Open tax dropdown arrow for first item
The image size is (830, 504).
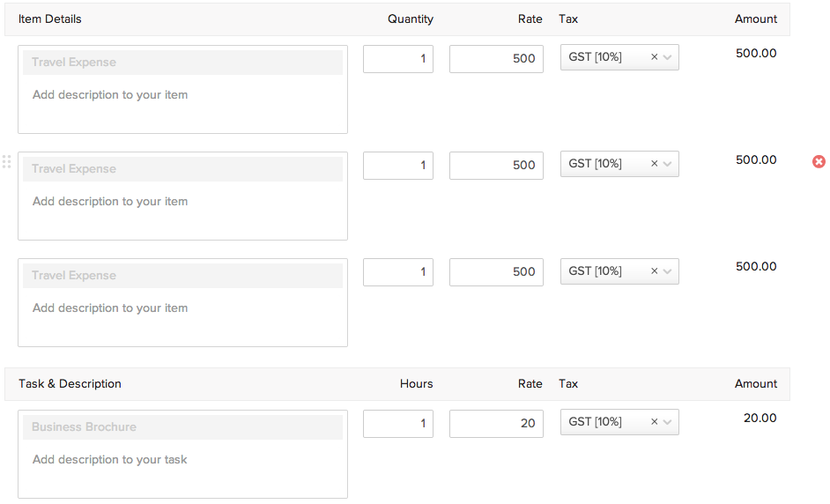[x=668, y=57]
